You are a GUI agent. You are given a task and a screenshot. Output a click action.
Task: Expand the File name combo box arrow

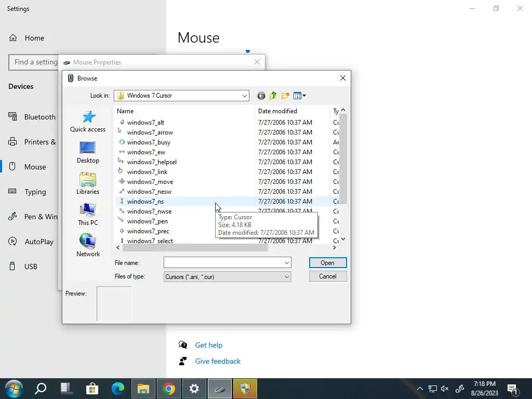pos(287,262)
